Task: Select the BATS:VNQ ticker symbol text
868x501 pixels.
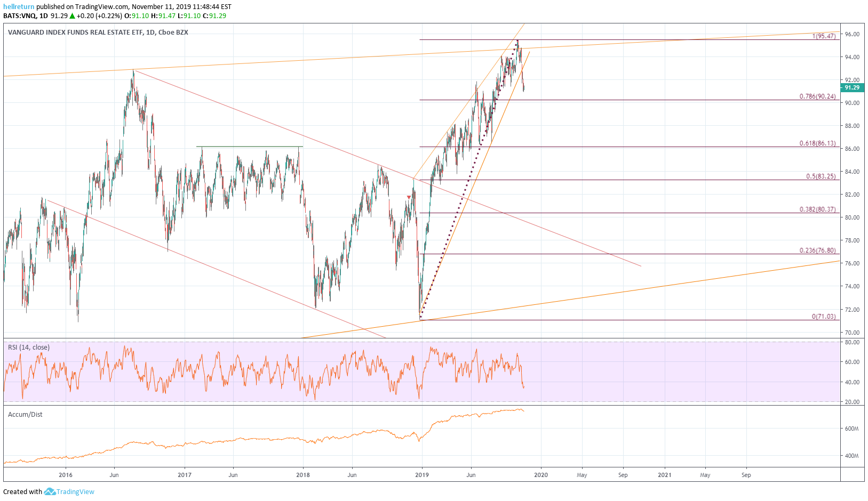Action: coord(20,15)
